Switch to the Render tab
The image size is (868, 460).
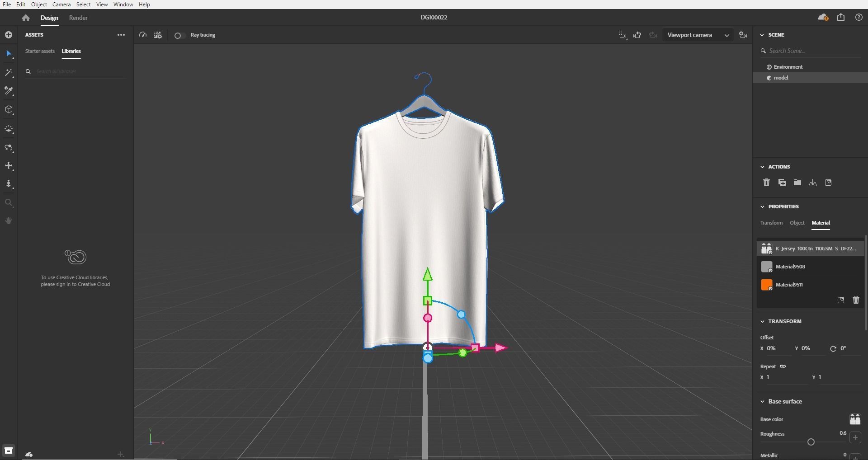tap(78, 18)
